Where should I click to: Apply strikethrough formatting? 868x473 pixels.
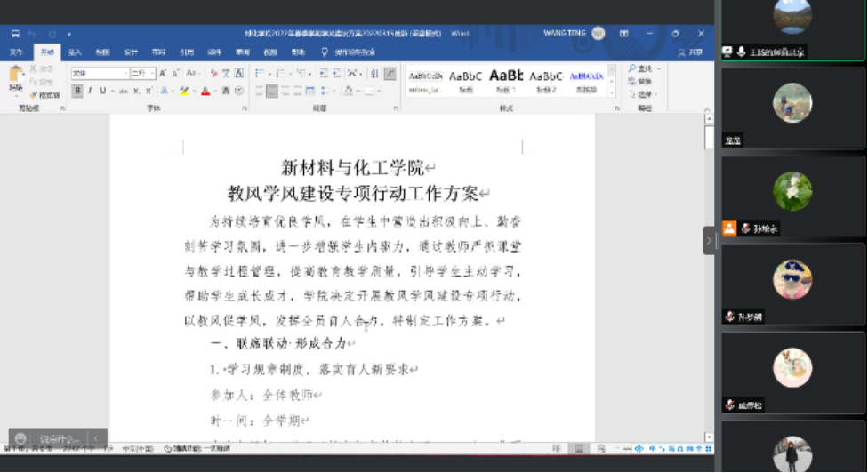point(123,91)
